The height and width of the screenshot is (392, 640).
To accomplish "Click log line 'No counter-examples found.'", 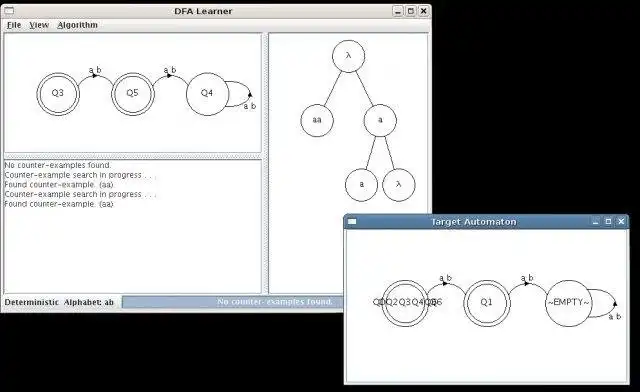I will tap(58, 165).
